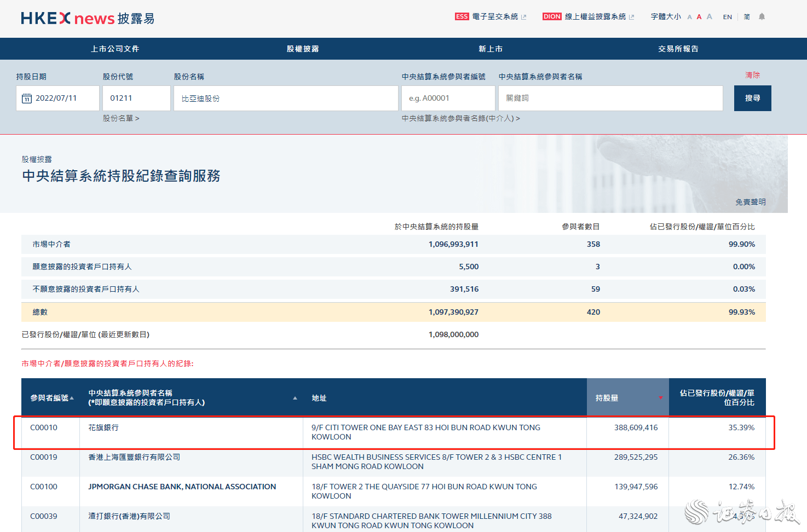Image resolution: width=807 pixels, height=532 pixels.
Task: Toggle sort triangle on participant name column
Action: (296, 398)
